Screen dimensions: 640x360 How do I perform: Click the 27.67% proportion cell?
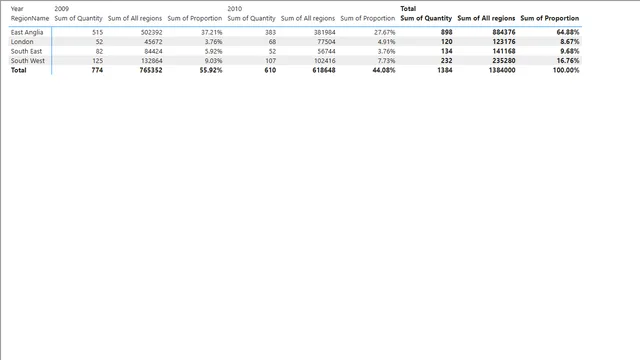click(x=384, y=32)
